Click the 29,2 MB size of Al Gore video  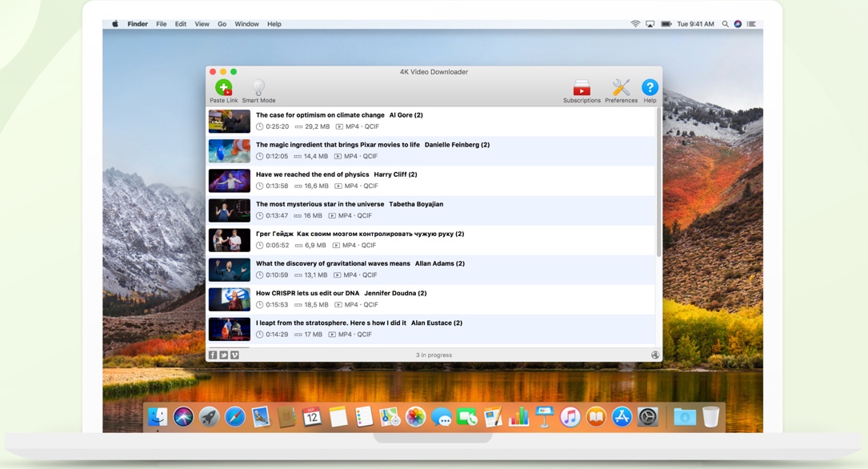pyautogui.click(x=317, y=126)
